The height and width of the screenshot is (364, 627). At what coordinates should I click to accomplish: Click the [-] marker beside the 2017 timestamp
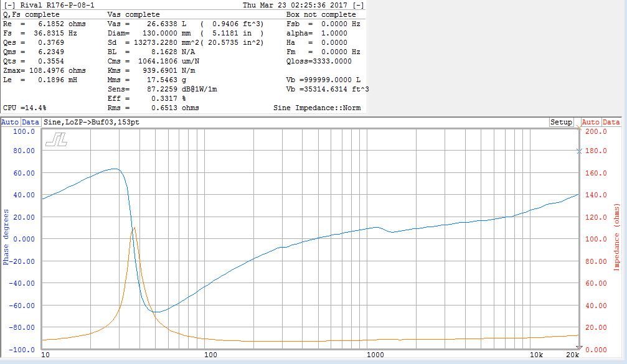point(358,5)
